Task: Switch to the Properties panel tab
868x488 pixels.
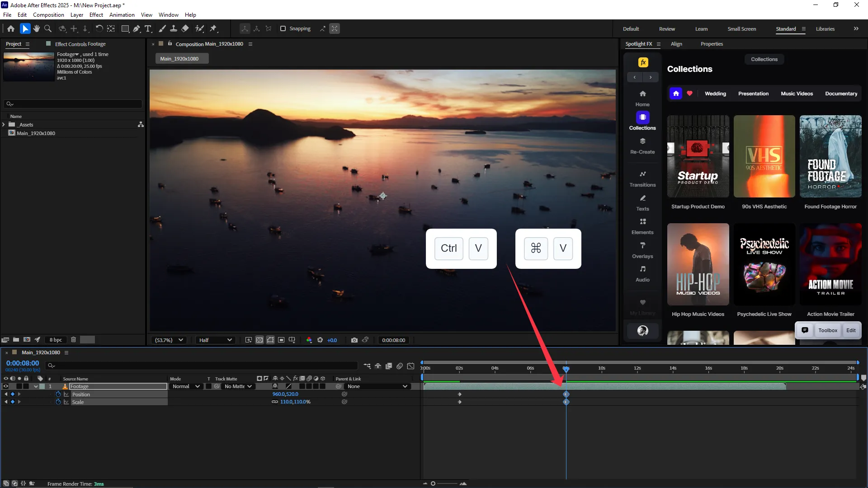Action: [712, 44]
